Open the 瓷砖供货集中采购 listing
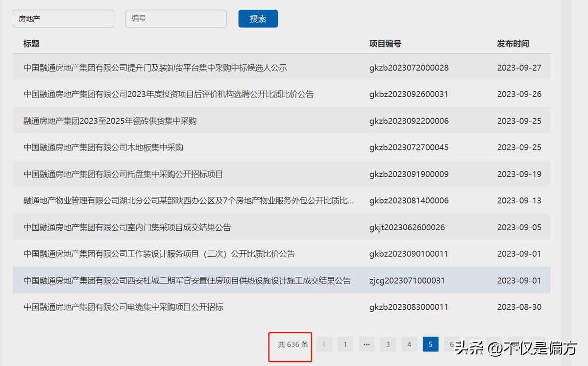The height and width of the screenshot is (366, 588). tap(110, 121)
